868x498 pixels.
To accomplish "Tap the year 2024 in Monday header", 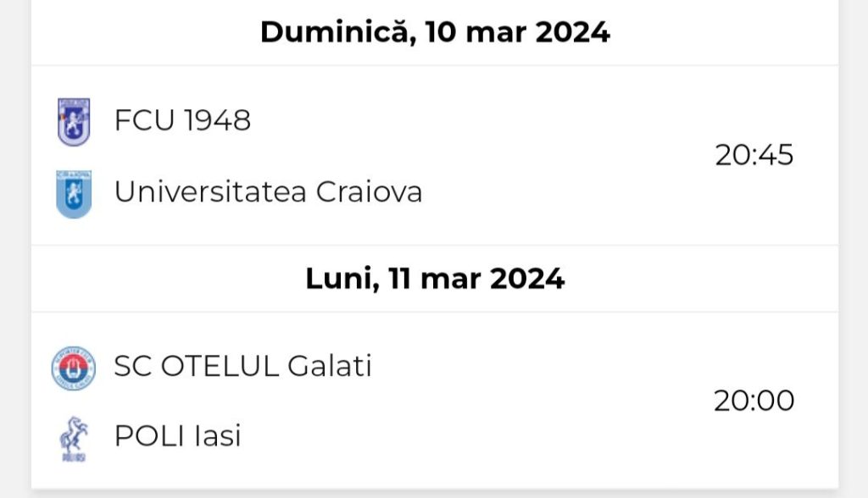I will pos(527,279).
